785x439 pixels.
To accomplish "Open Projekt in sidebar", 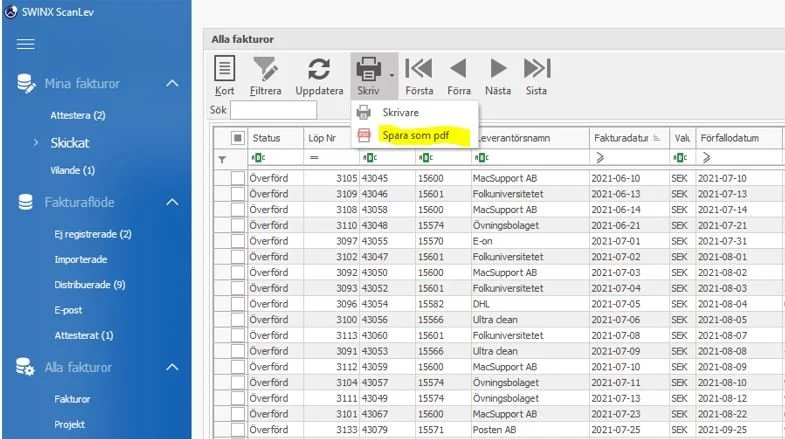I will point(69,424).
